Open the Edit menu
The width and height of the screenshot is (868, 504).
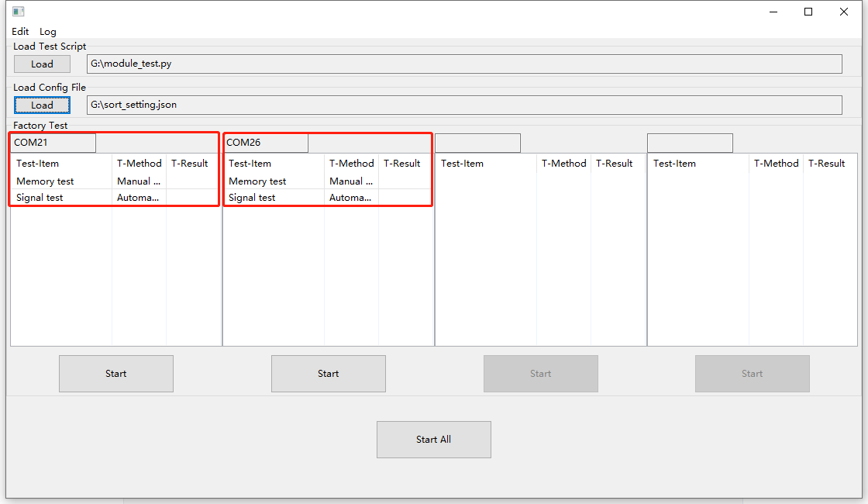click(20, 32)
